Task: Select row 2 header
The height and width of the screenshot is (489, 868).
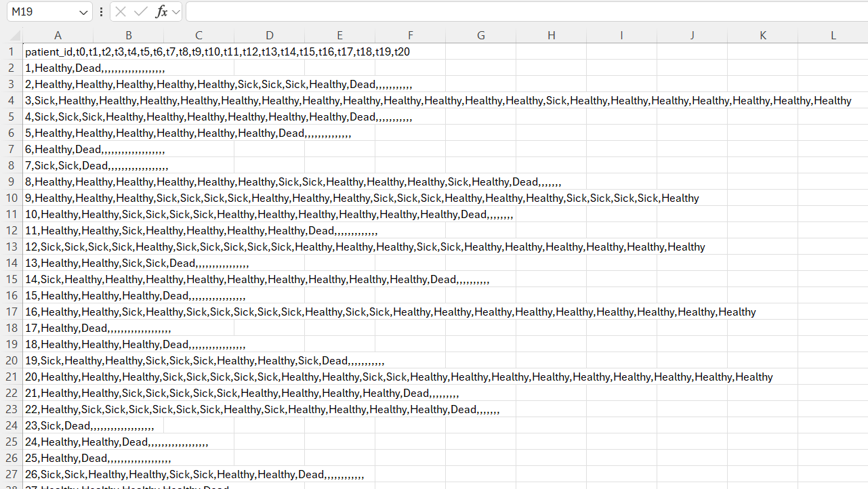Action: pyautogui.click(x=12, y=68)
